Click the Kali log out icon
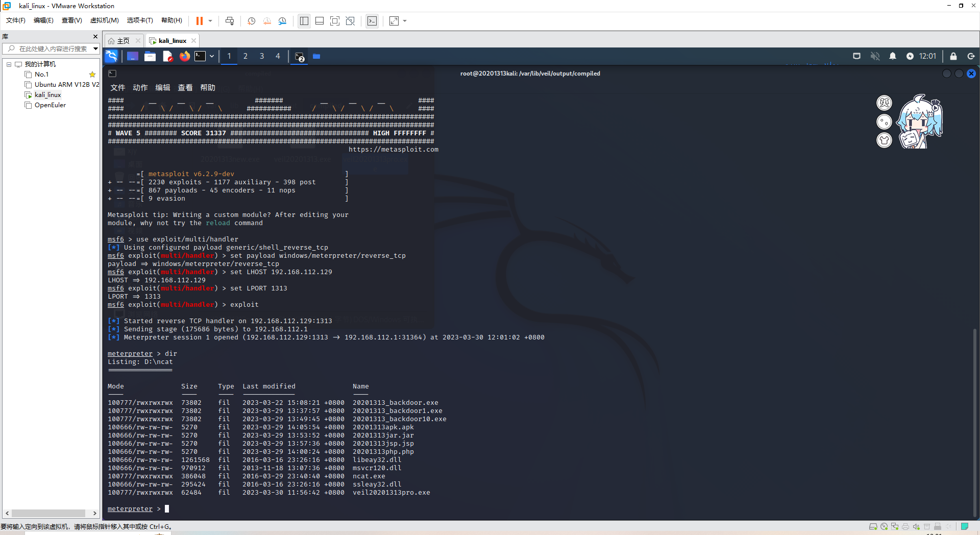The image size is (980, 535). tap(971, 56)
